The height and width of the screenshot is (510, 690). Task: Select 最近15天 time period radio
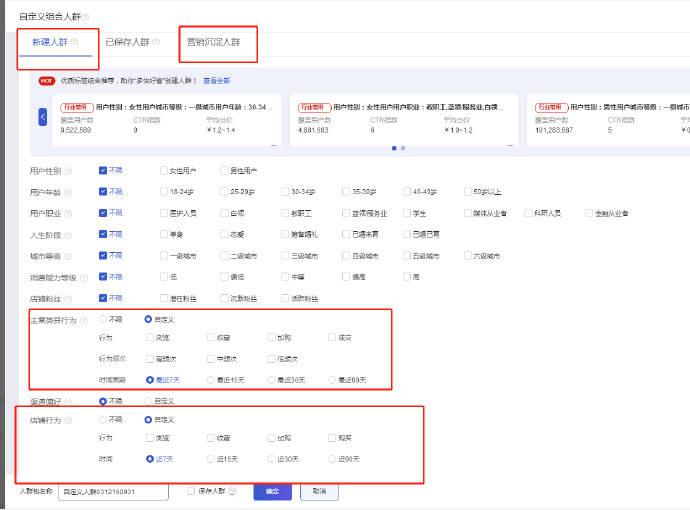[x=211, y=380]
